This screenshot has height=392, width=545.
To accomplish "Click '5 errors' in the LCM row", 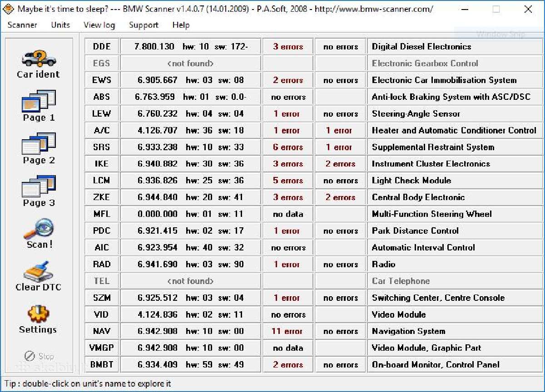I will click(x=288, y=181).
